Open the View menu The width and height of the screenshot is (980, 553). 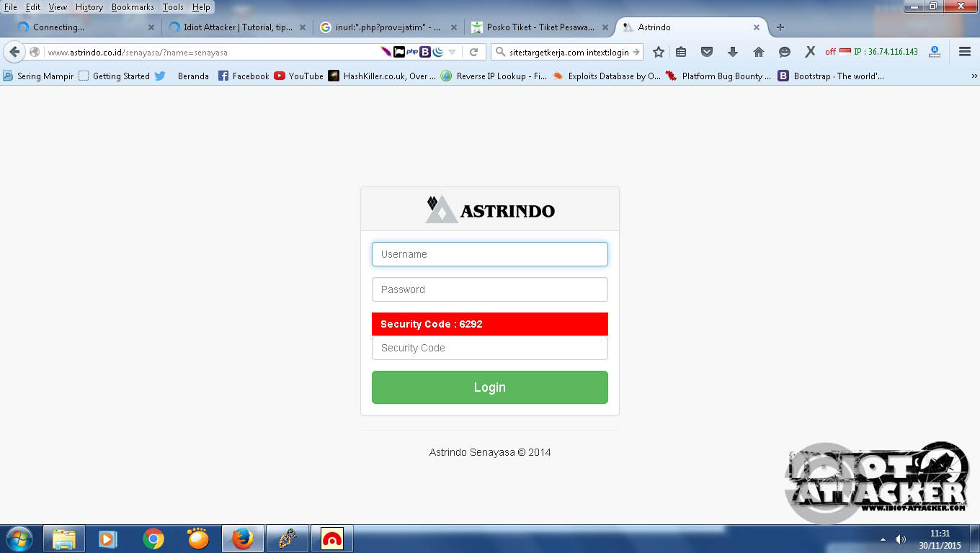pos(58,7)
